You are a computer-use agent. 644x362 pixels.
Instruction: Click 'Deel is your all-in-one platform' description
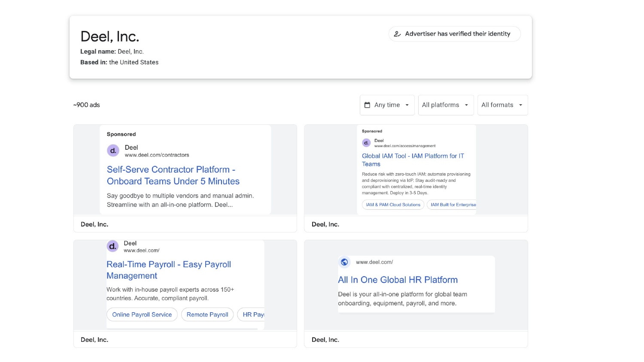[x=402, y=299]
